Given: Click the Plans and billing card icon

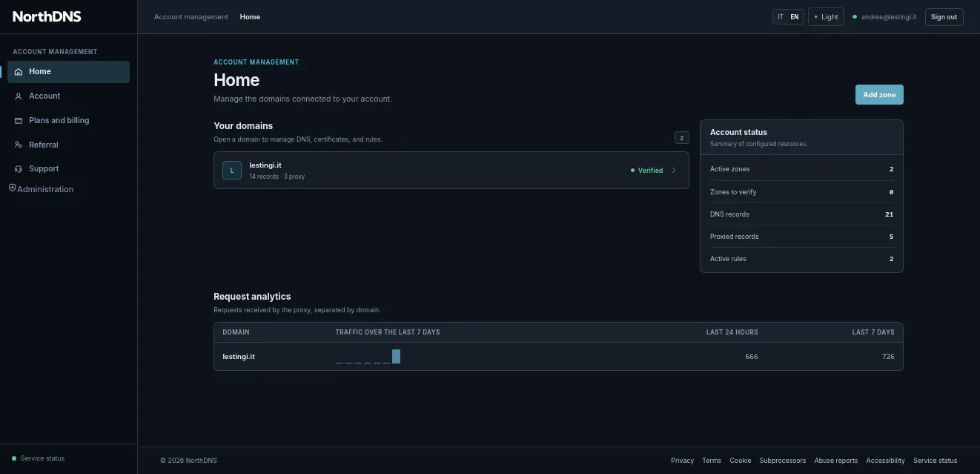Looking at the screenshot, I should [19, 120].
